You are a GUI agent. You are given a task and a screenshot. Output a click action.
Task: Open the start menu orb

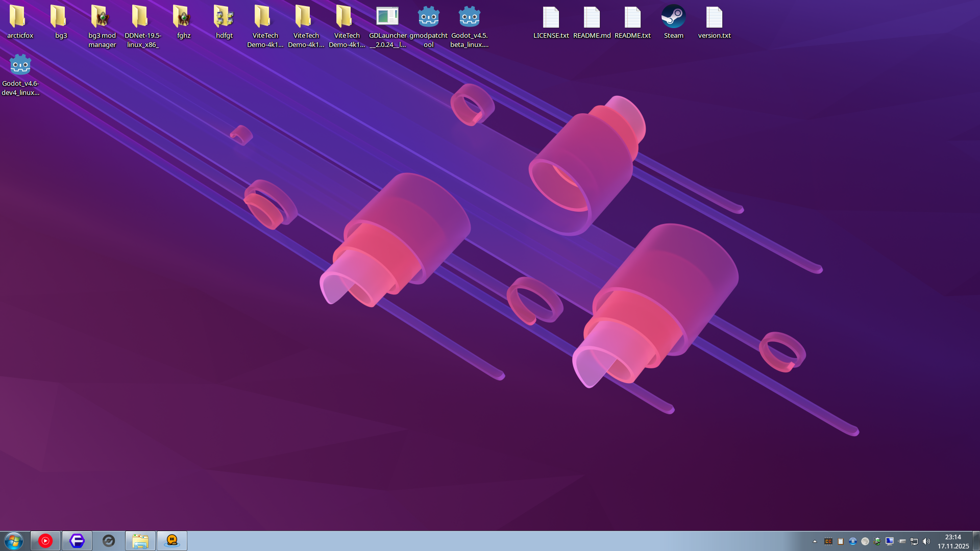14,541
